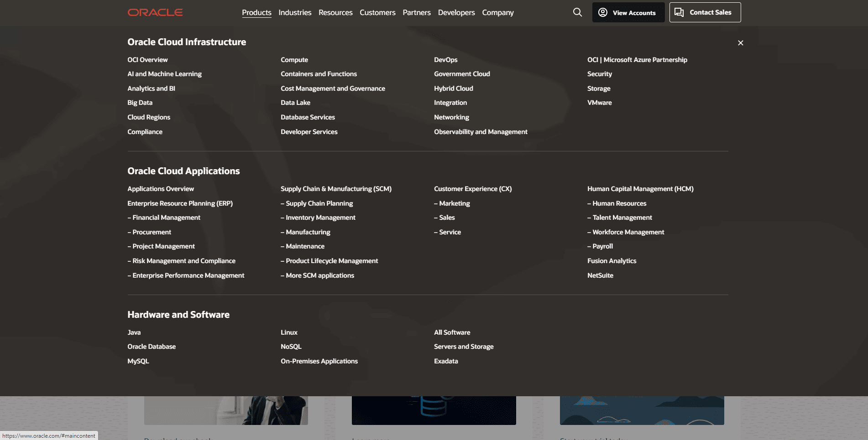868x440 pixels.
Task: Open the Industries menu
Action: pos(295,12)
